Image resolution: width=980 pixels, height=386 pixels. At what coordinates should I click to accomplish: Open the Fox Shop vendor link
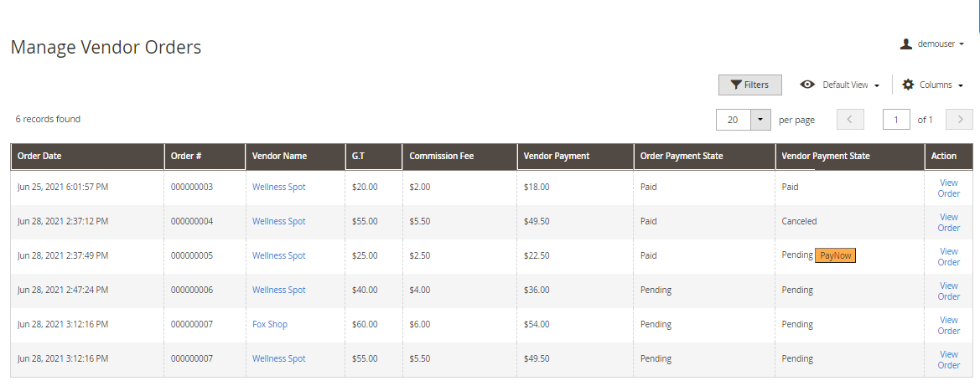[x=269, y=324]
